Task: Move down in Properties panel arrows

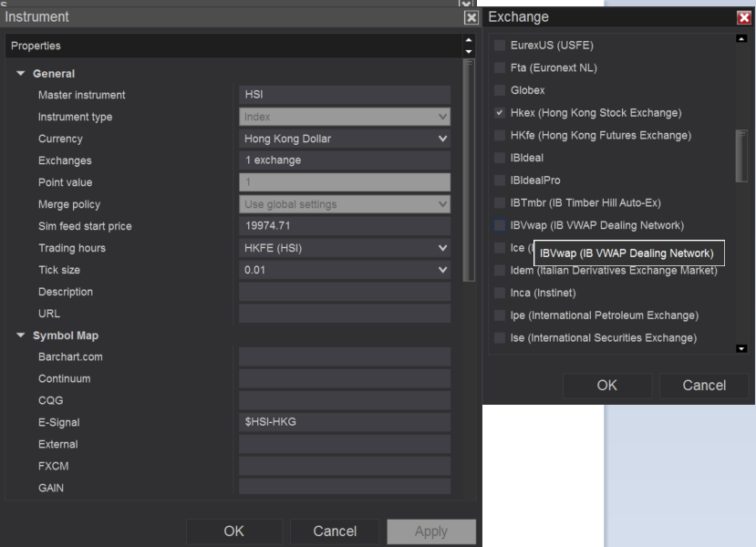Action: 469,51
